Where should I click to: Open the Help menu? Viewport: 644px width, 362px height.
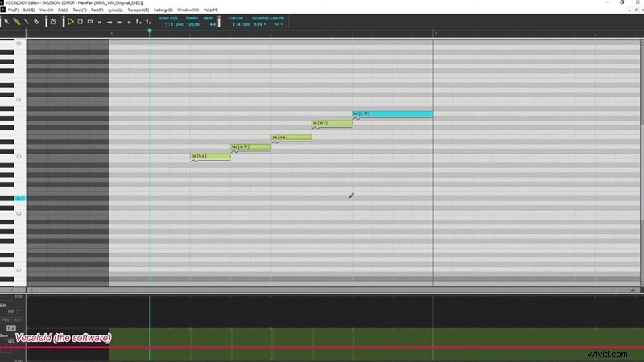click(x=210, y=10)
